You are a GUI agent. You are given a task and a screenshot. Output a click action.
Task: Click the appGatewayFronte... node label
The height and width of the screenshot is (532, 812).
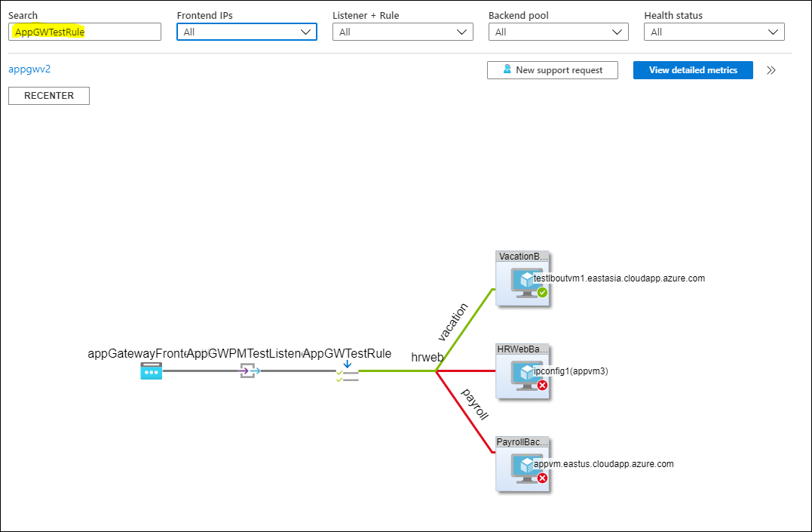pyautogui.click(x=136, y=354)
